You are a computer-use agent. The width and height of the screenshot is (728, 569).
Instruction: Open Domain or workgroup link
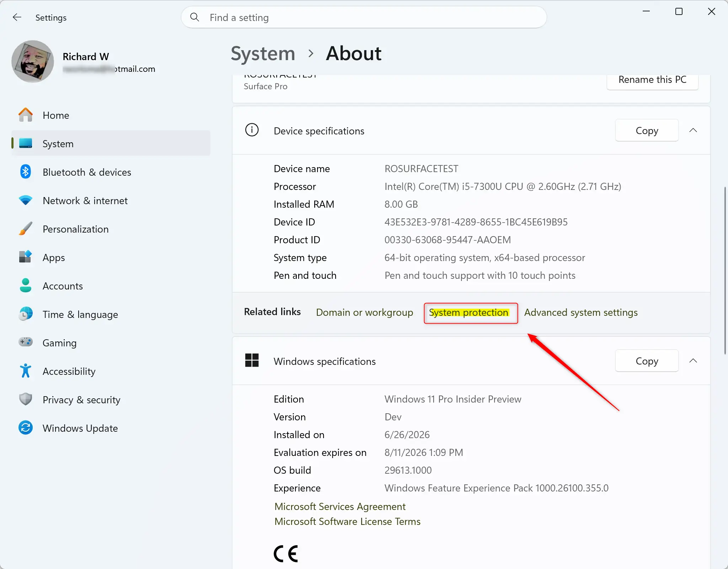tap(364, 312)
